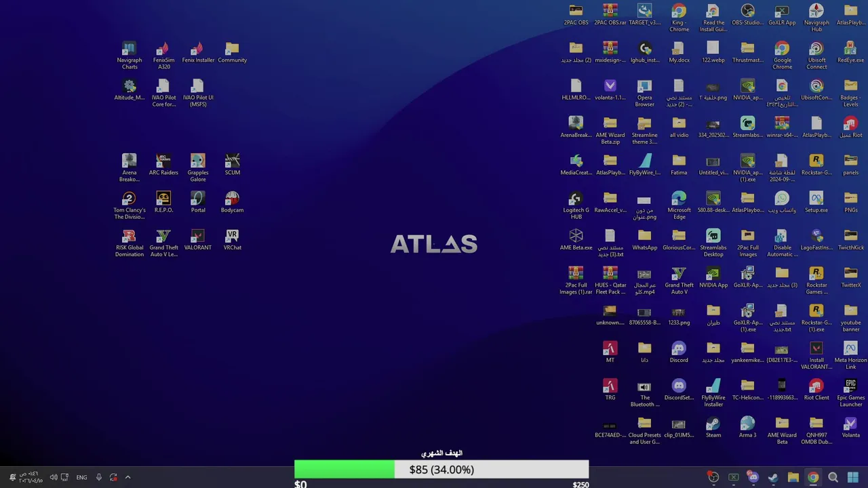Select the Grapples Galore game icon
The width and height of the screenshot is (868, 488).
pyautogui.click(x=198, y=167)
